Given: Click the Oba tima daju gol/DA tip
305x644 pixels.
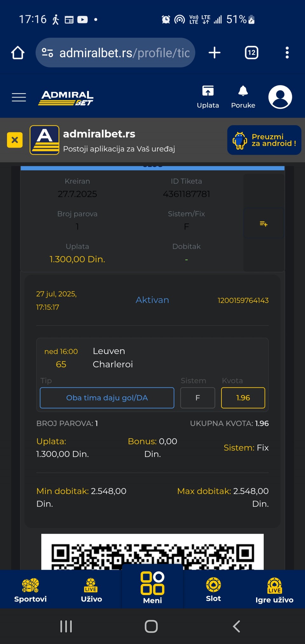Looking at the screenshot, I should (x=107, y=398).
